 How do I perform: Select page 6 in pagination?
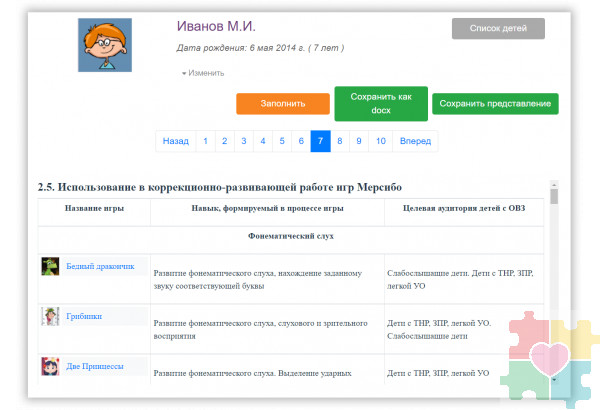click(301, 141)
